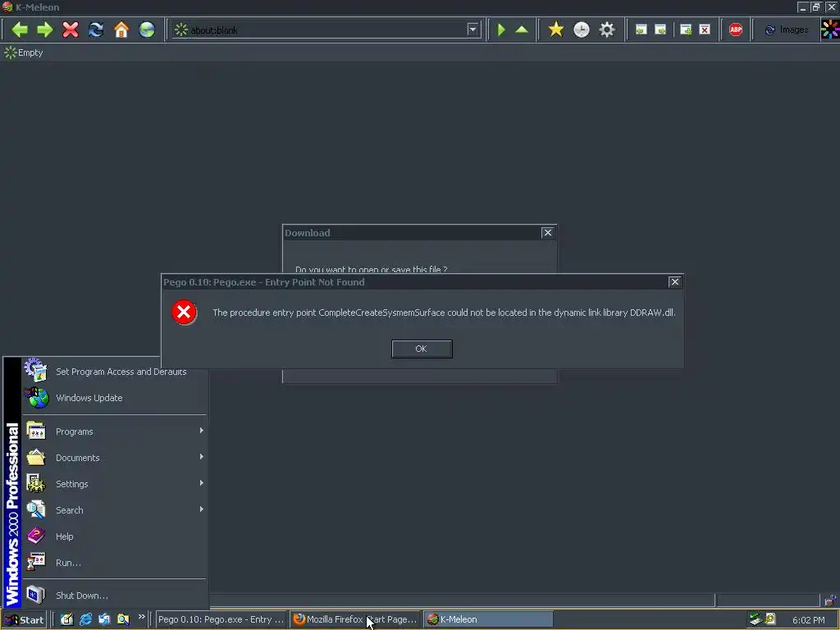Minimize the K-Meleon window

(802, 7)
